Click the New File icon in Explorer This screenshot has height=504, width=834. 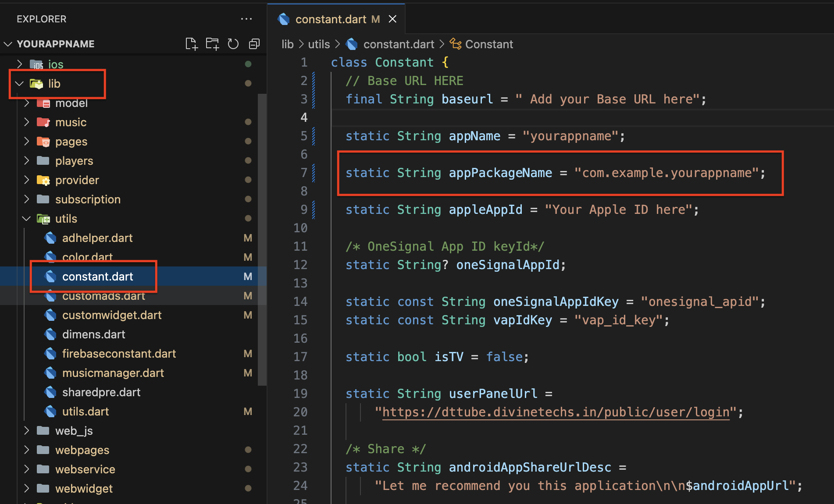pyautogui.click(x=192, y=44)
